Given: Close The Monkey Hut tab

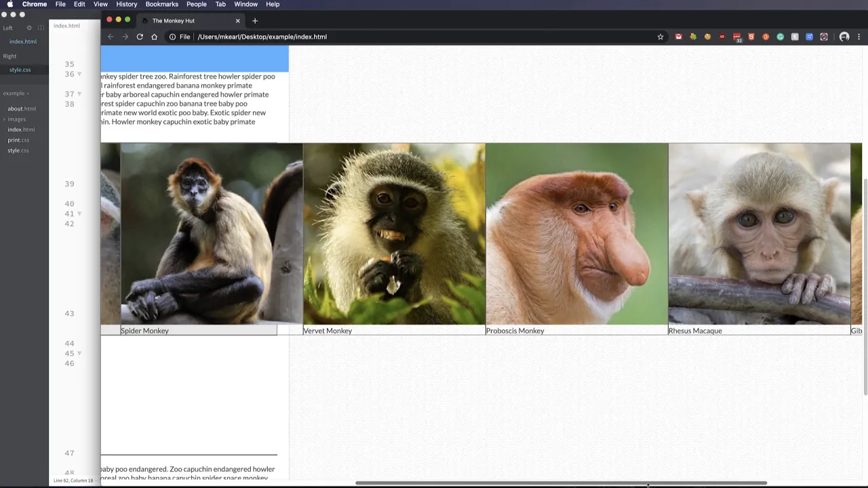Looking at the screenshot, I should pos(237,20).
